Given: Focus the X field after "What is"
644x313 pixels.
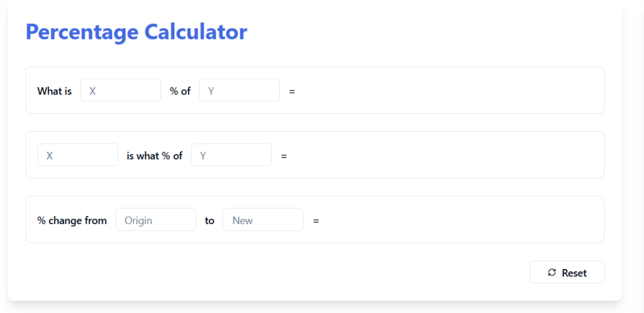Looking at the screenshot, I should 120,90.
